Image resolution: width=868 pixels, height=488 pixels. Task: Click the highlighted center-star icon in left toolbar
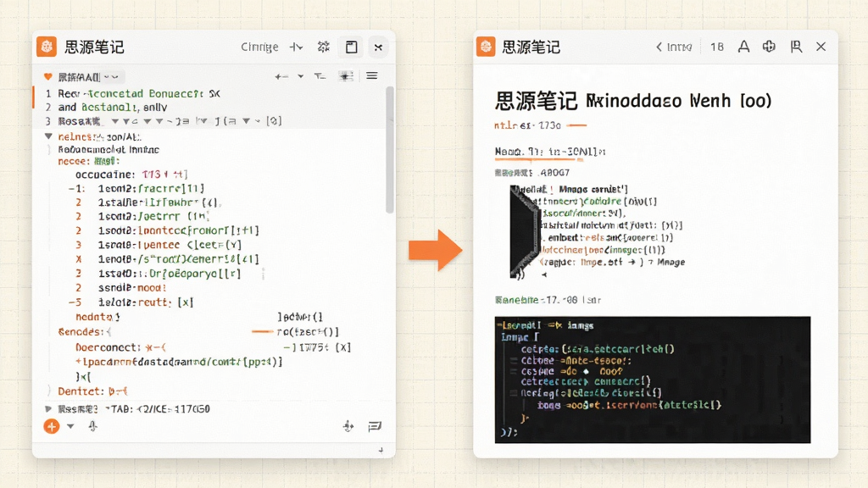(x=346, y=76)
